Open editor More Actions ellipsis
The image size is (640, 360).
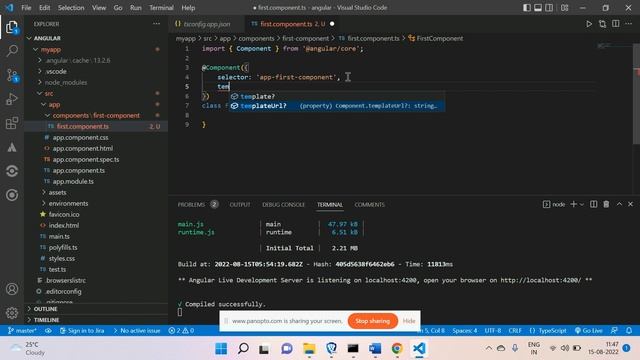tap(629, 24)
